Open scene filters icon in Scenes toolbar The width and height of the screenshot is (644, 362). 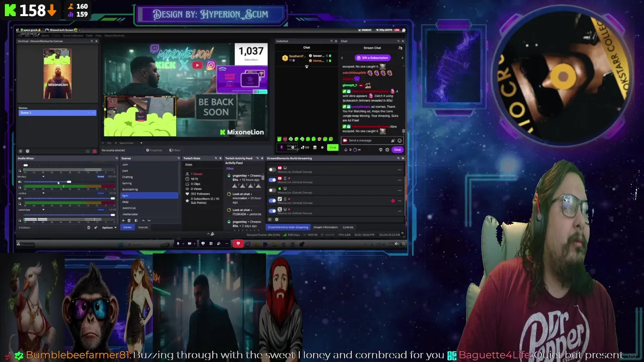[136, 220]
